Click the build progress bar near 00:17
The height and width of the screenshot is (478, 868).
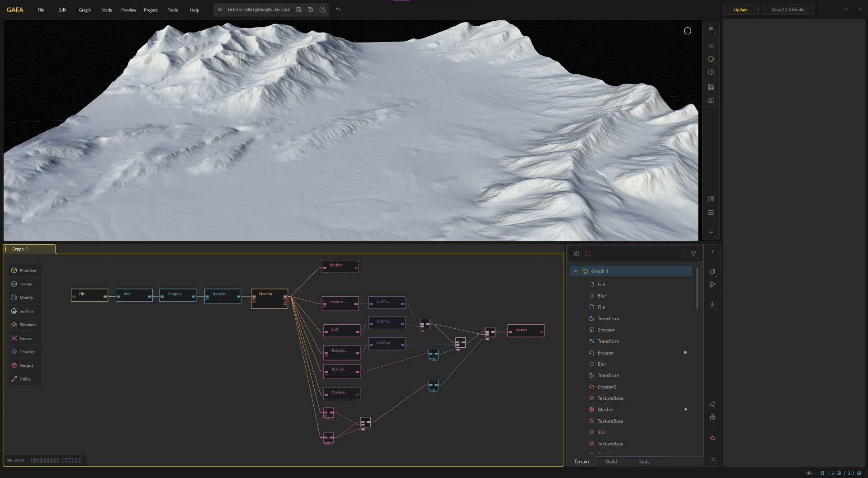[x=57, y=461]
